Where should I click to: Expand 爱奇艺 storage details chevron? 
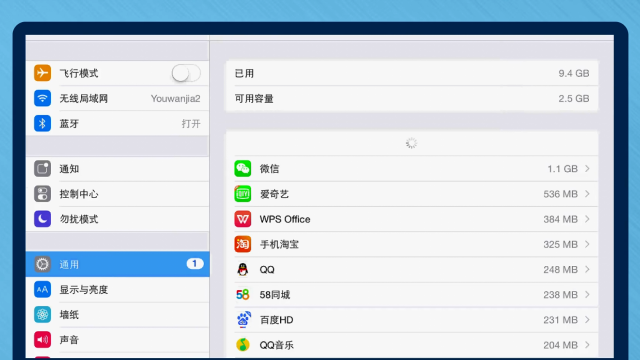click(x=587, y=194)
